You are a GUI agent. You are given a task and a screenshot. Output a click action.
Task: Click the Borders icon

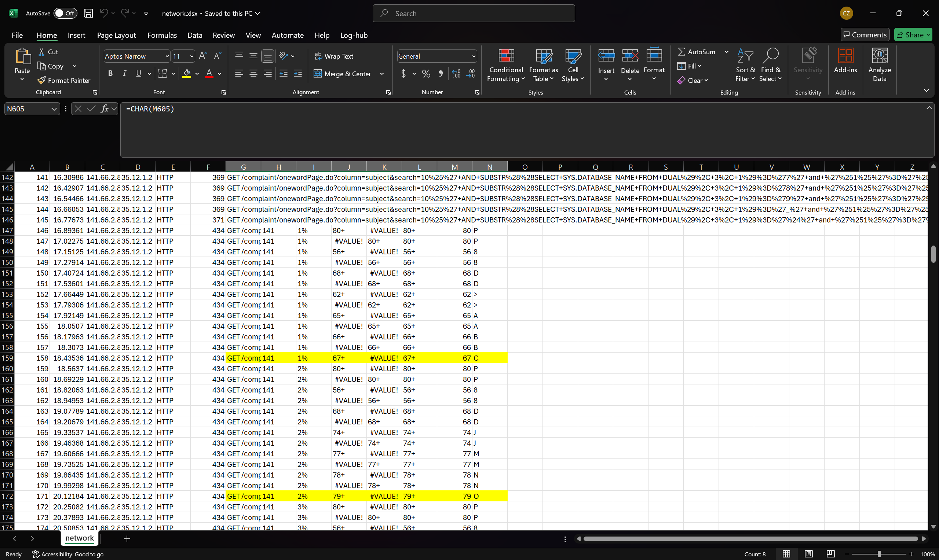(162, 74)
